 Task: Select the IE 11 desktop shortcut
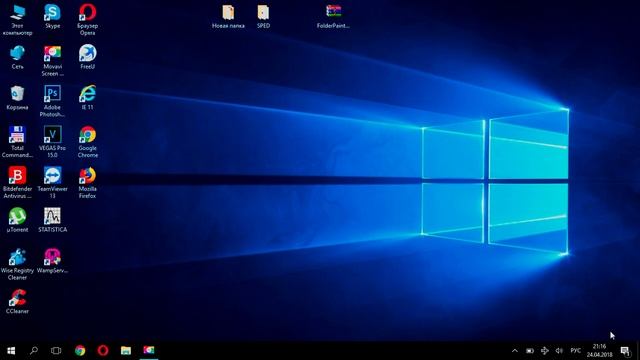87,98
